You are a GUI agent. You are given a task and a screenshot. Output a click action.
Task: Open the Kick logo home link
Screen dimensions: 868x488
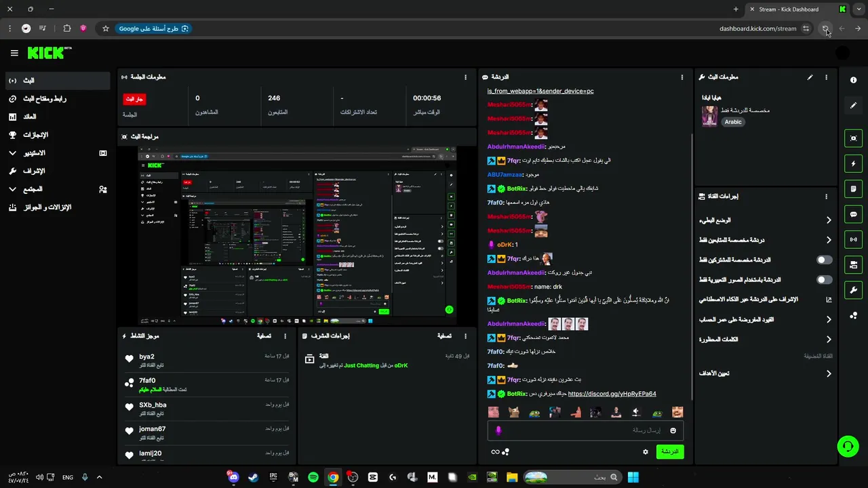click(48, 52)
